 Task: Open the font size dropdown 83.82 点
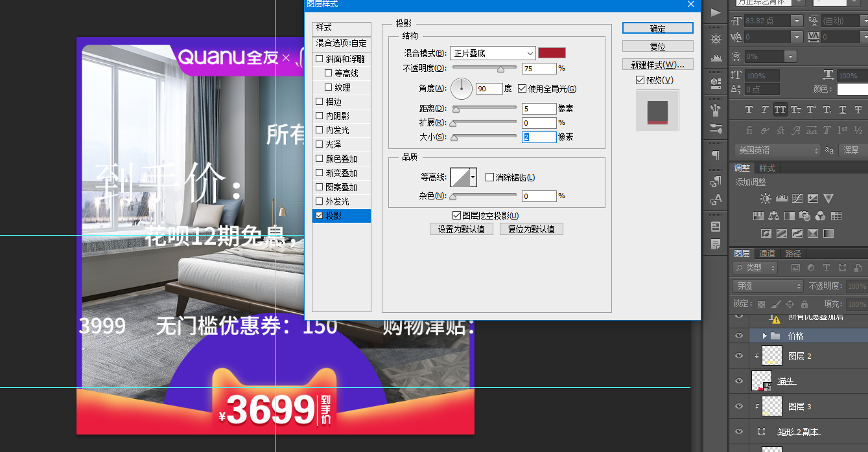pyautogui.click(x=797, y=21)
